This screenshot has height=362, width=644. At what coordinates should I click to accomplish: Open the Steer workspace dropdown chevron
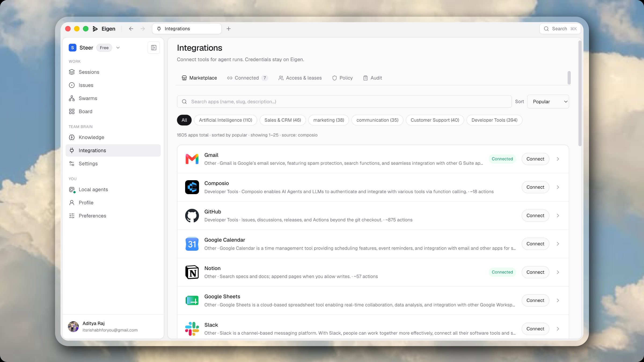(118, 48)
